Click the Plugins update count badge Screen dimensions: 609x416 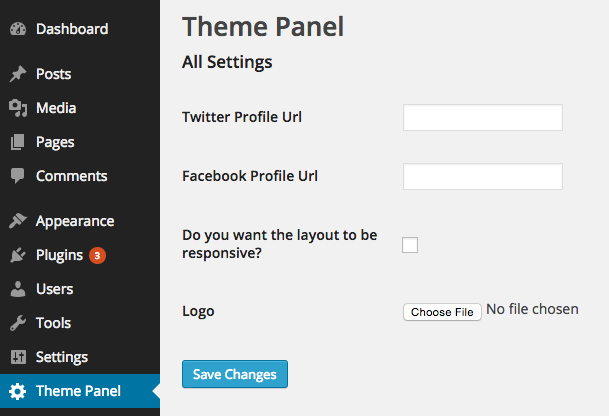click(97, 256)
